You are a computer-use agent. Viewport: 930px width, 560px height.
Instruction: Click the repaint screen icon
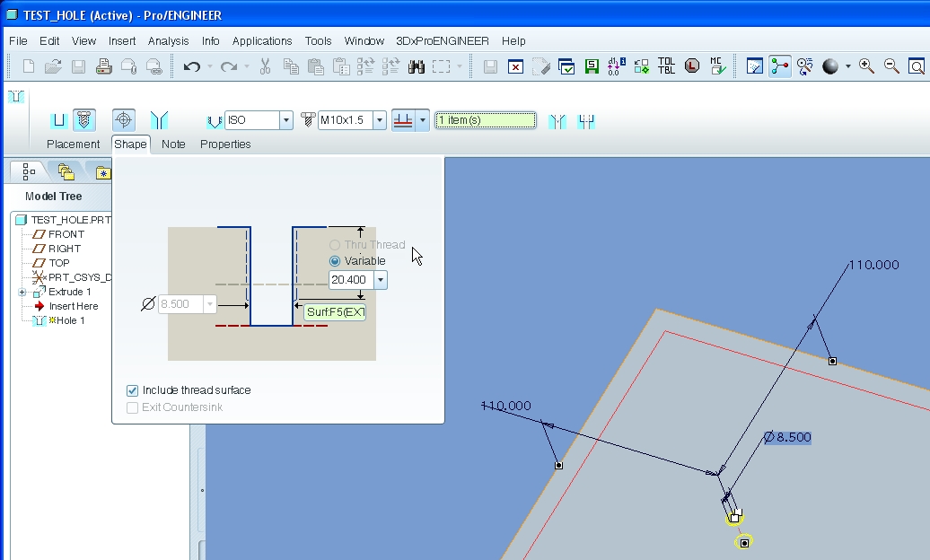(754, 66)
